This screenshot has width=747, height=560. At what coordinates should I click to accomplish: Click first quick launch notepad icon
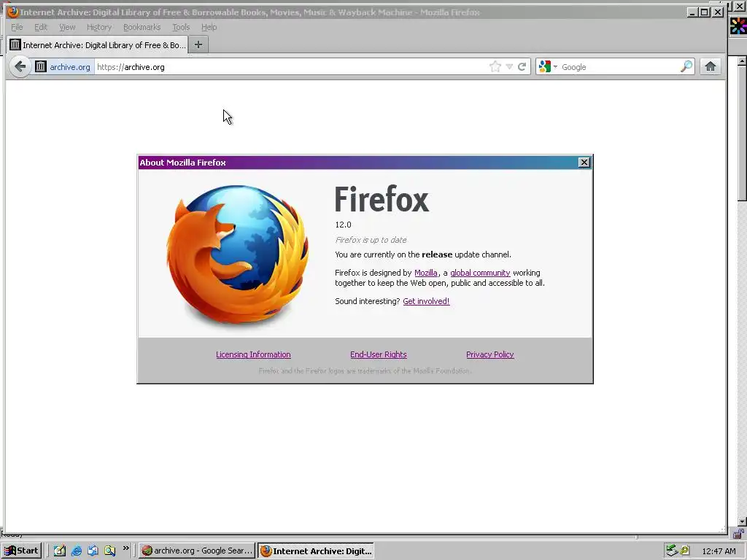(x=60, y=551)
